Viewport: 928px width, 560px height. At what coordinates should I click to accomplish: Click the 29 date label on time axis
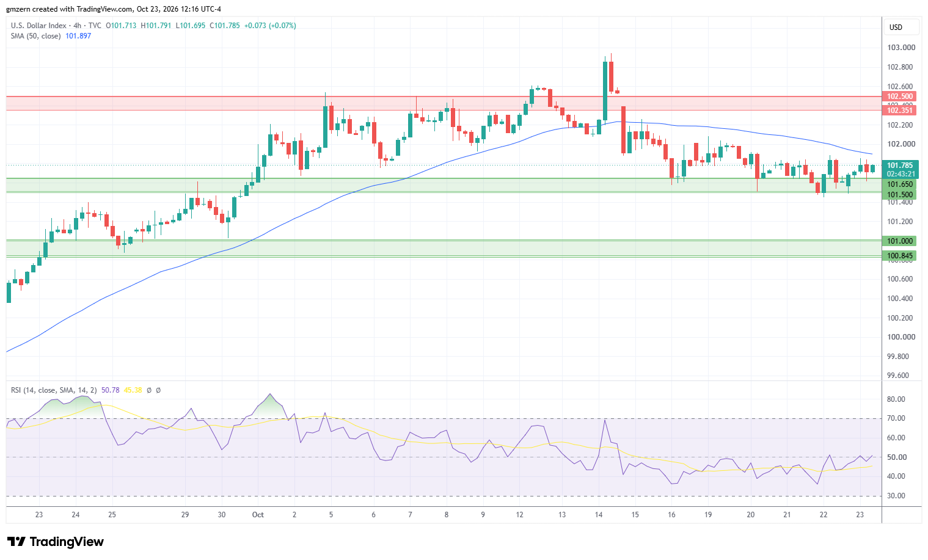tap(185, 515)
